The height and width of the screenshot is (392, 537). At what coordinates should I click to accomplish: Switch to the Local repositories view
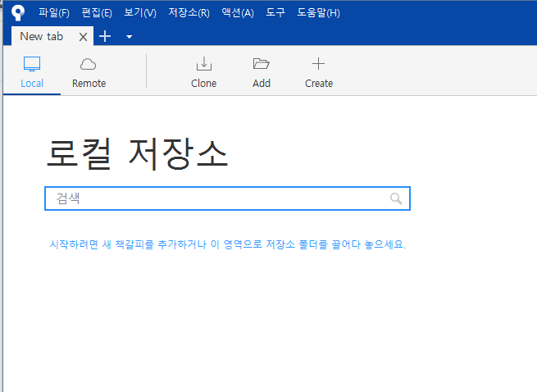(x=32, y=73)
